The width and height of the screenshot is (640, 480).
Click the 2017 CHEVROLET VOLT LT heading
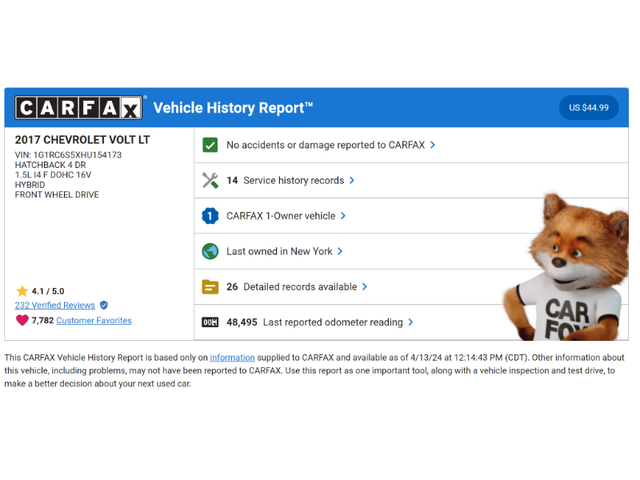pos(82,140)
